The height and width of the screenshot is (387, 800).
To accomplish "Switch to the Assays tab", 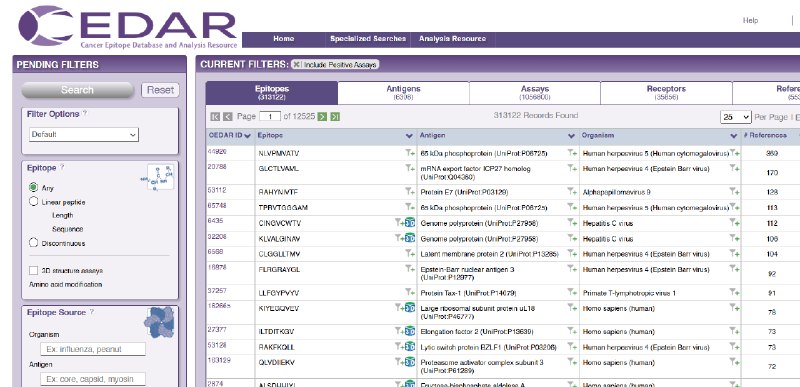I will coord(535,92).
